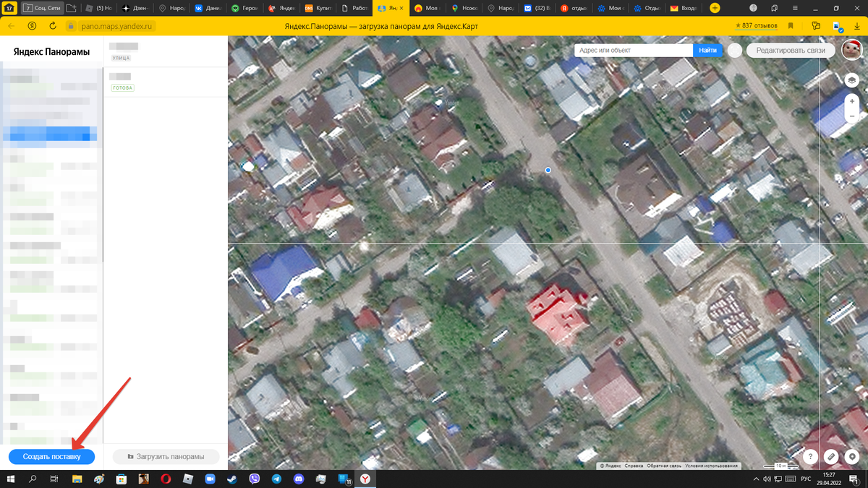Open Zoom from the taskbar

(x=210, y=479)
